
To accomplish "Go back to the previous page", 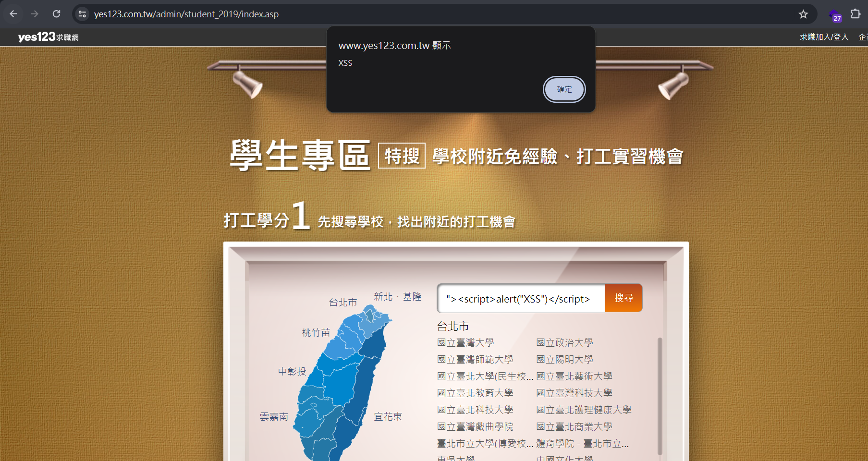I will [13, 14].
